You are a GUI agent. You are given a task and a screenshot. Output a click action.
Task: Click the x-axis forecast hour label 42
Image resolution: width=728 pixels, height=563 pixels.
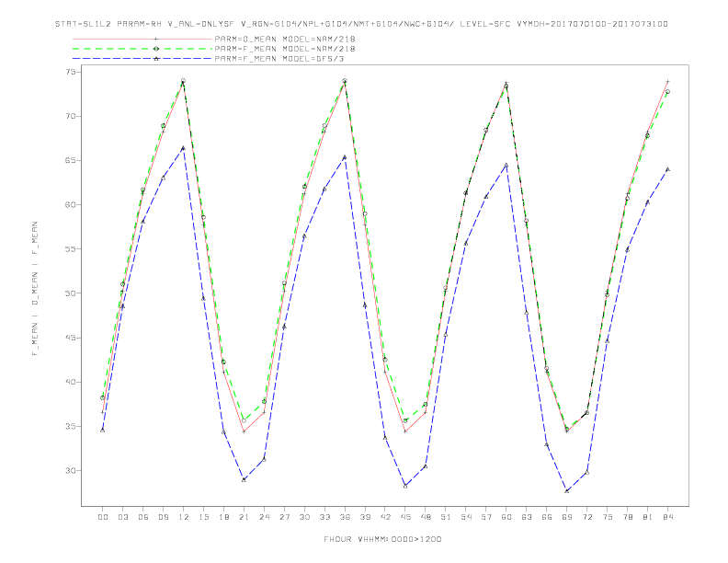point(385,517)
